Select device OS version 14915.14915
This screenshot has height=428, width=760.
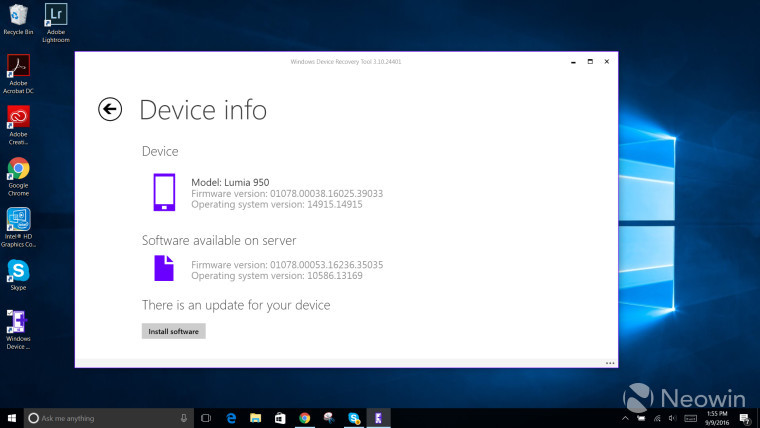[x=334, y=204]
